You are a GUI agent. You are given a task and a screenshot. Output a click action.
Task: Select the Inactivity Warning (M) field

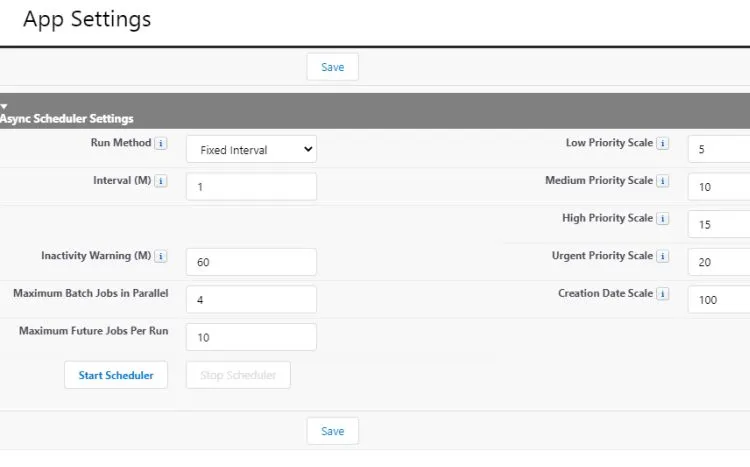[251, 262]
